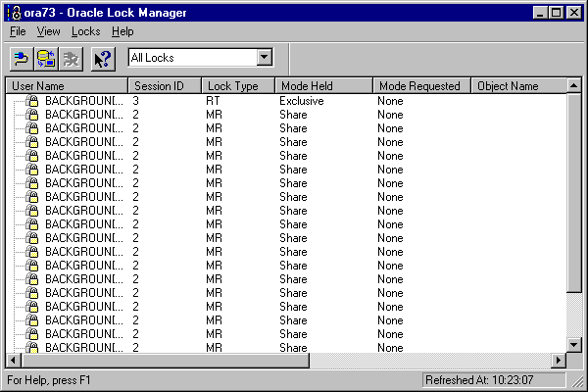Select the RT lock type cell

coord(213,101)
